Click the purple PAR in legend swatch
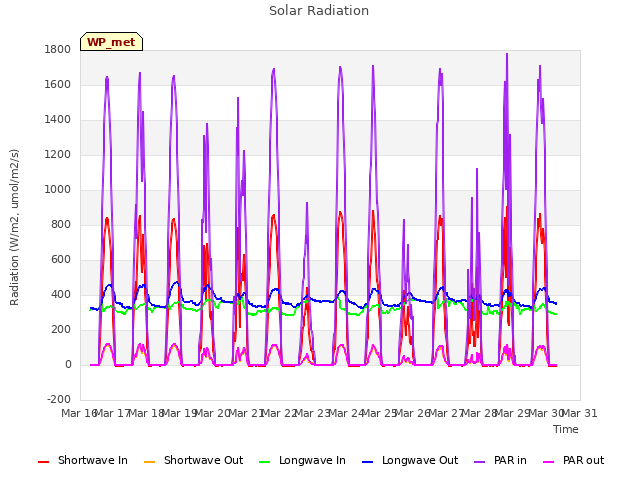640x480 pixels. pos(480,462)
